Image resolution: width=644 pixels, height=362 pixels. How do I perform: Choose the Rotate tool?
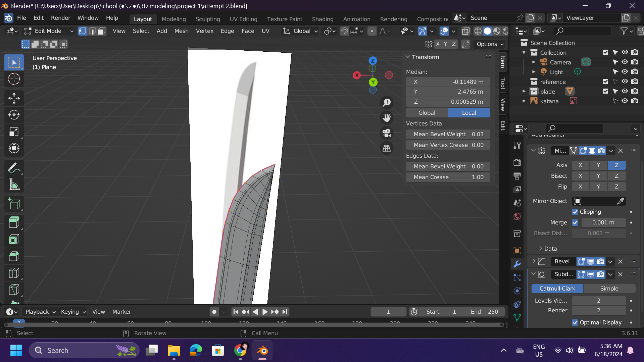point(14,115)
